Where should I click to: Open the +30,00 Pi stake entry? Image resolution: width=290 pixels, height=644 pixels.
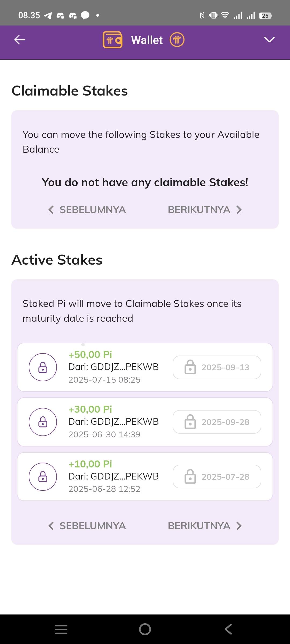[145, 422]
